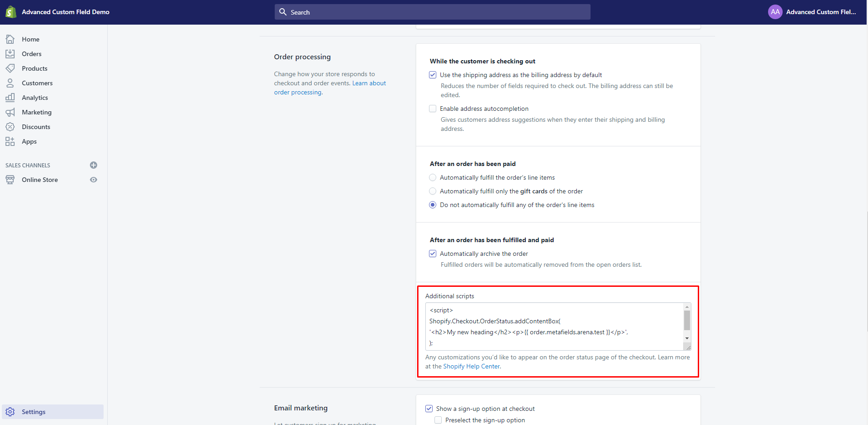Viewport: 868px width, 425px height.
Task: Click inside Additional scripts textarea
Action: click(x=554, y=327)
